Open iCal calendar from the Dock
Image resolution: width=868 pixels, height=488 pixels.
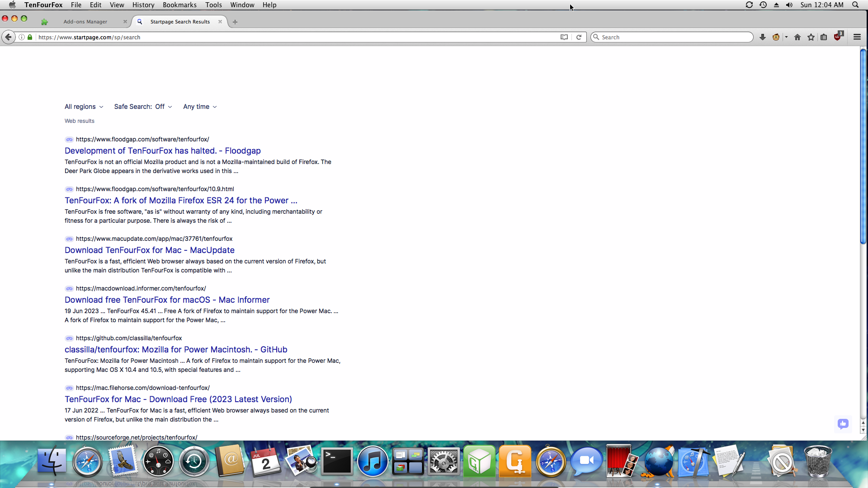(266, 461)
